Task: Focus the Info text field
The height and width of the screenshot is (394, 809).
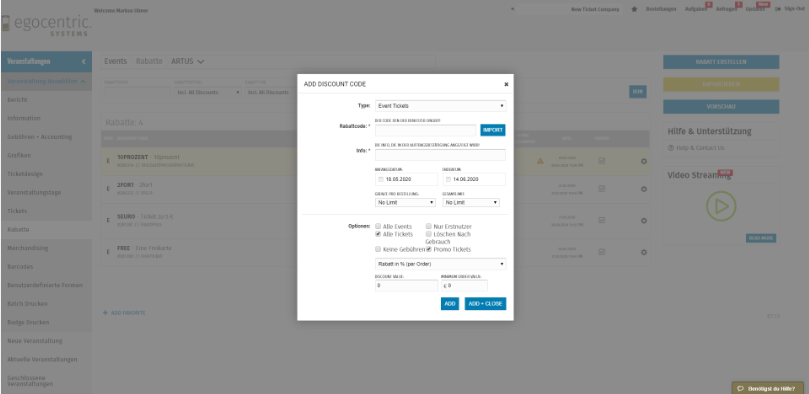Action: (x=440, y=155)
